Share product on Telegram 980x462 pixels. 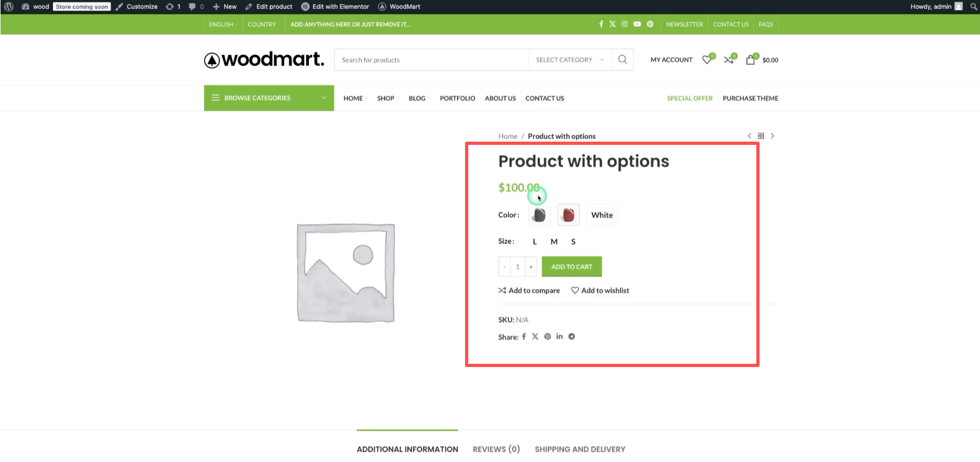point(572,336)
